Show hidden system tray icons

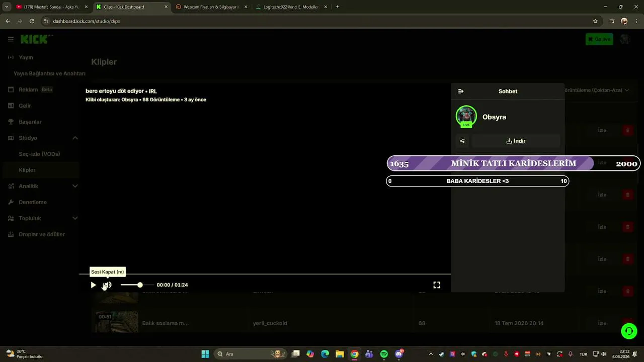431,354
